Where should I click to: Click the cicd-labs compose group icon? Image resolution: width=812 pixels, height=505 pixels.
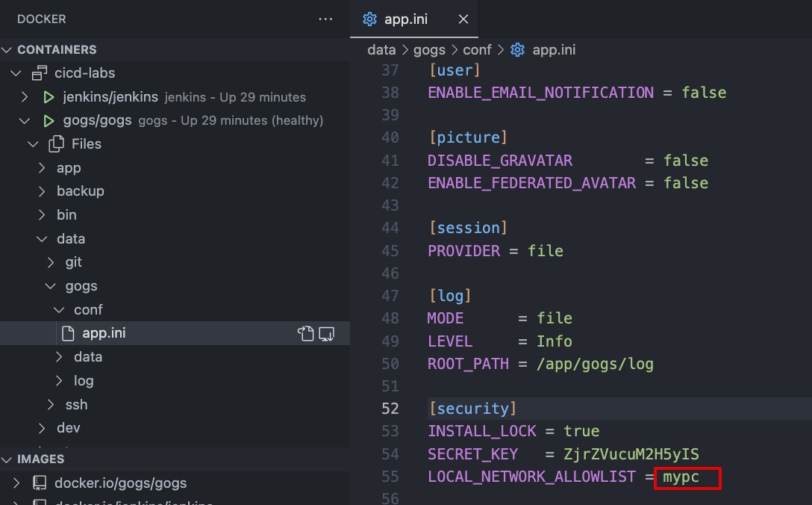[x=40, y=73]
